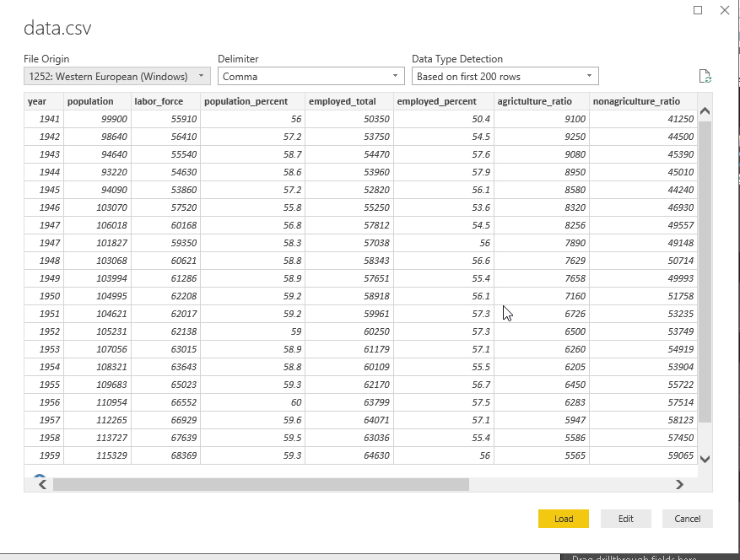Select the 1950 data row
This screenshot has height=560, width=740.
(338, 296)
